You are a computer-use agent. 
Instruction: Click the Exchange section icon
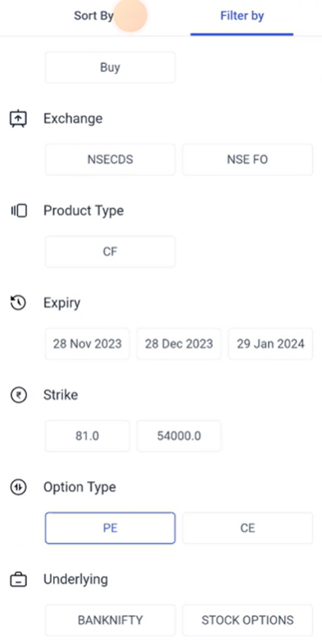click(18, 119)
